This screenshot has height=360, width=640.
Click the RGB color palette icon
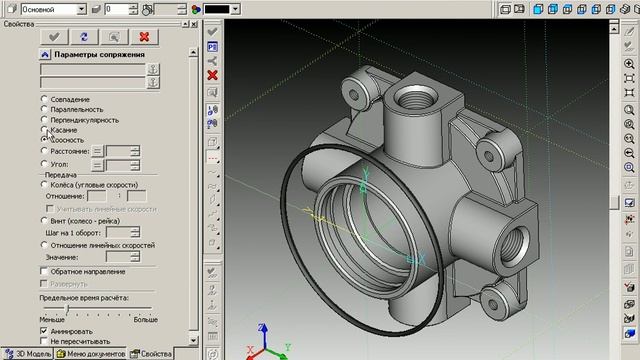(196, 9)
